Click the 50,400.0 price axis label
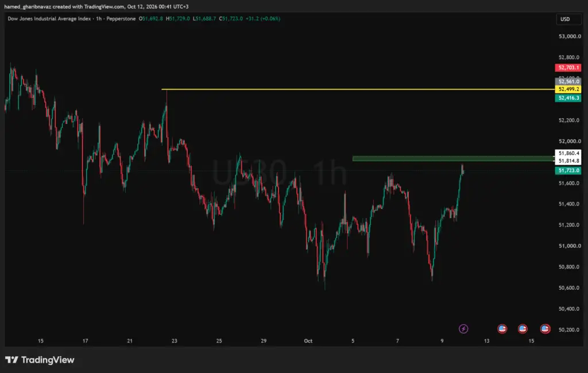588x373 pixels. (x=570, y=309)
